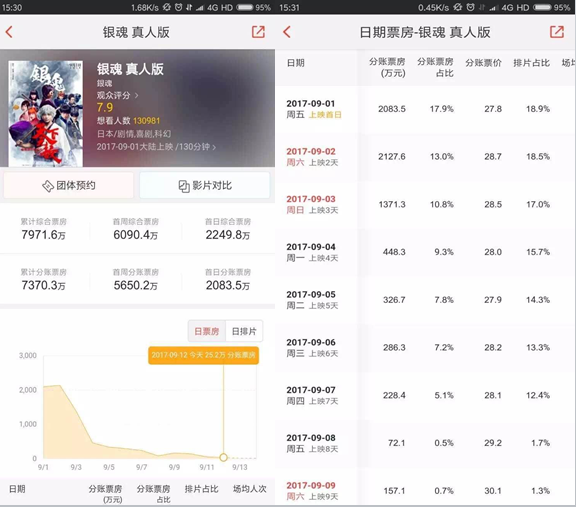The height and width of the screenshot is (507, 576).
Task: Tap the alarm clock icon in the left status bar
Action: [179, 7]
